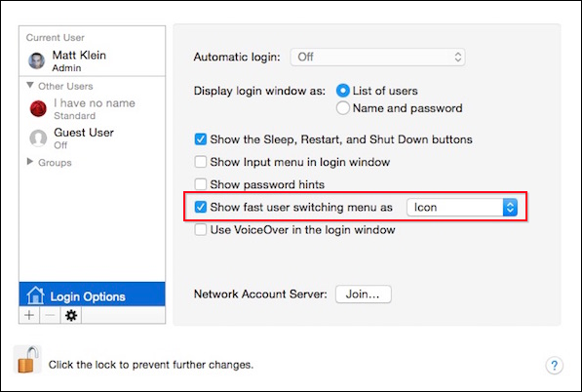Select the Name and password radio option

pyautogui.click(x=342, y=108)
